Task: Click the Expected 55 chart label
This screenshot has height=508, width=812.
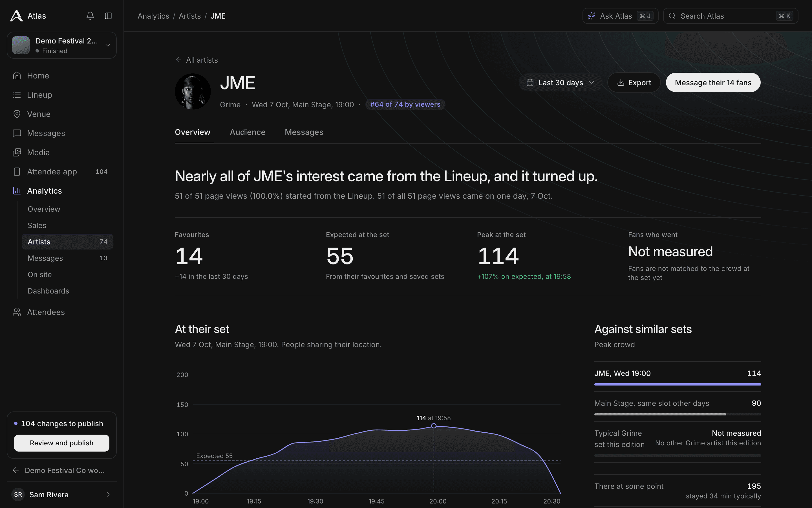Action: point(214,456)
